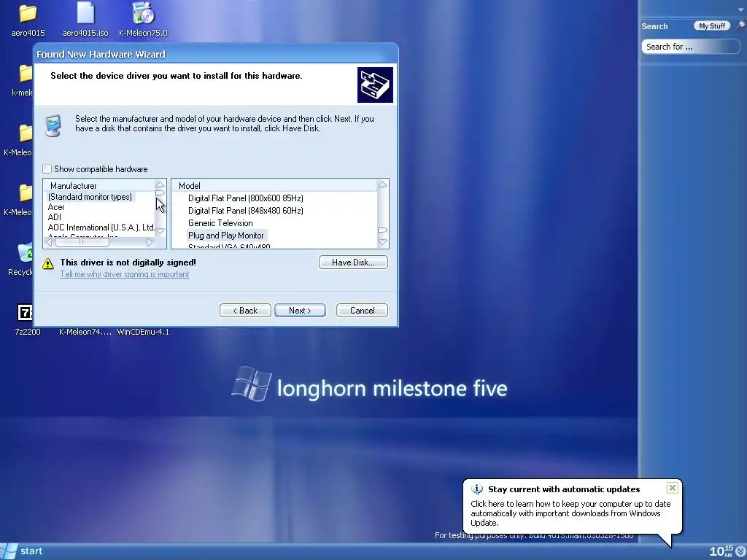Image resolution: width=747 pixels, height=560 pixels.
Task: Select the WinCDEmu-4.1 desktop label
Action: pos(143,332)
